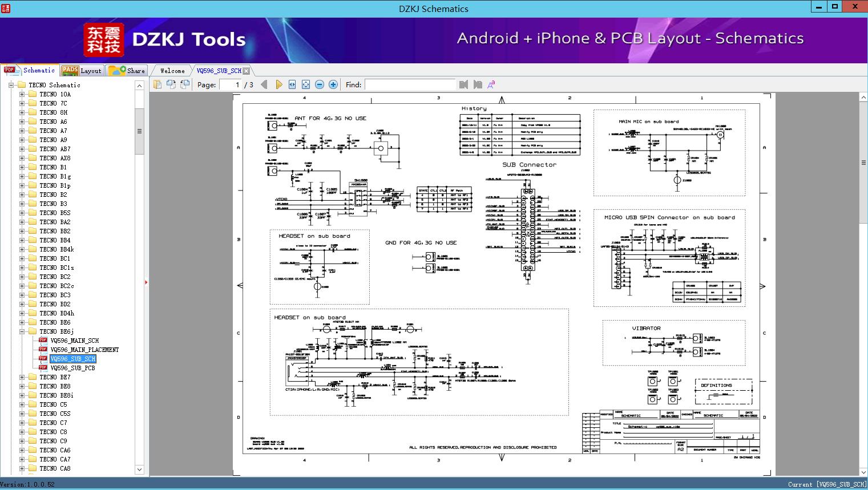Expand the TECNO C5 folder
This screenshot has height=490, width=868.
point(22,404)
